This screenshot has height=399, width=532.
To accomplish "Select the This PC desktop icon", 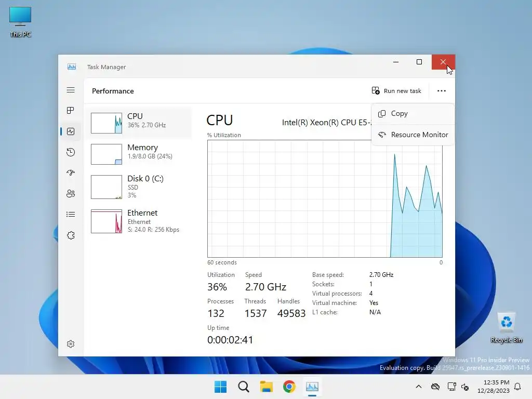I will 20,22.
